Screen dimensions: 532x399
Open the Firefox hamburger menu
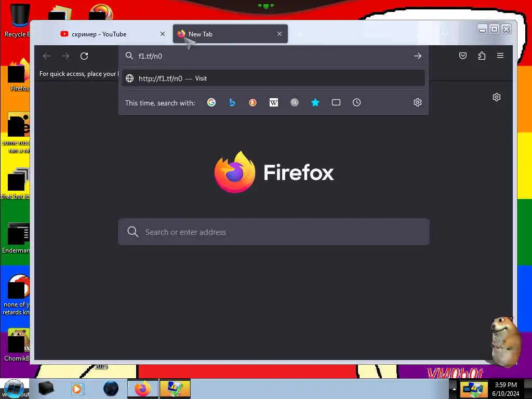point(500,56)
